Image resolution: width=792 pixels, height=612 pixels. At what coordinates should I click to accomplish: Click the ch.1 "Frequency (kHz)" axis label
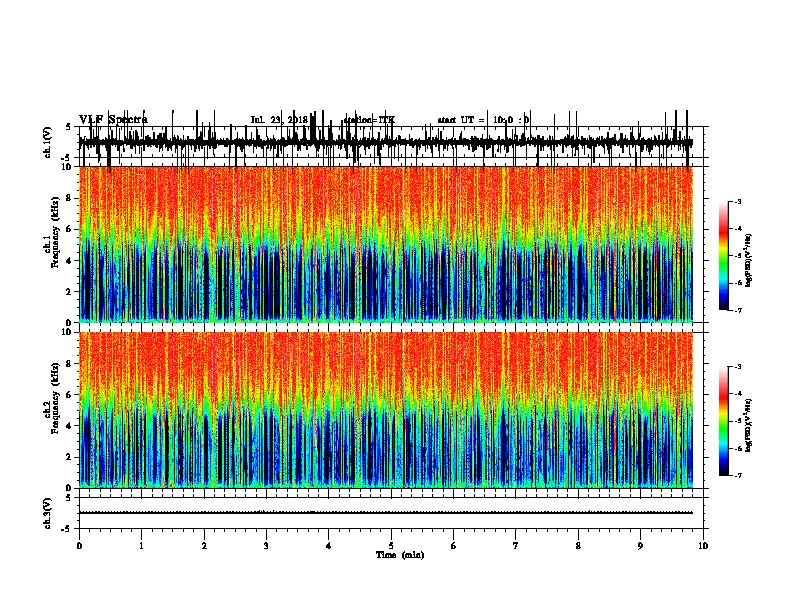55,233
